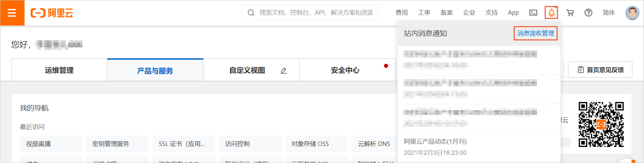Image resolution: width=644 pixels, height=163 pixels.
Task: Open 密钥管理服务 shortcut
Action: tap(117, 144)
